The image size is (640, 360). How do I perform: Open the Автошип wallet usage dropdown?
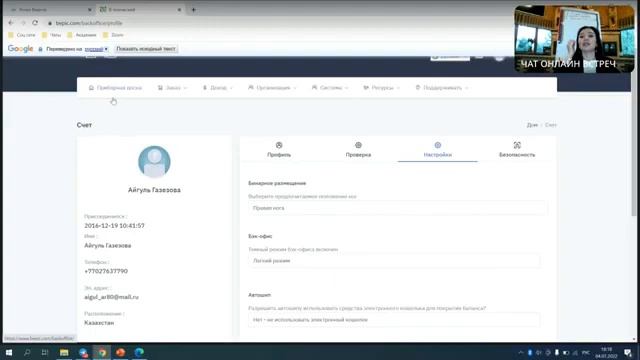pyautogui.click(x=394, y=320)
